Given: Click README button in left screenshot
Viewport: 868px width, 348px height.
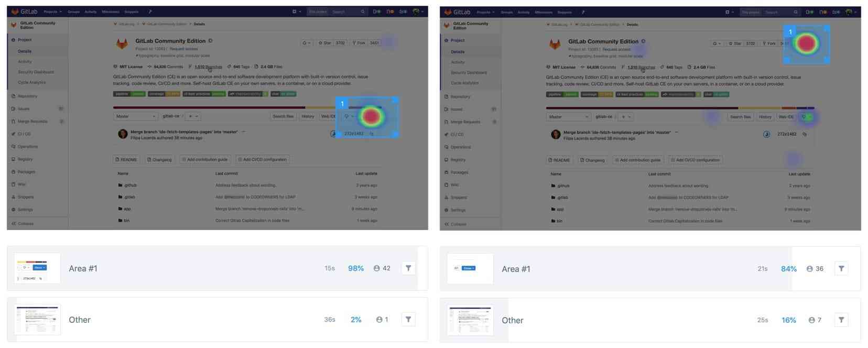Looking at the screenshot, I should [x=126, y=159].
